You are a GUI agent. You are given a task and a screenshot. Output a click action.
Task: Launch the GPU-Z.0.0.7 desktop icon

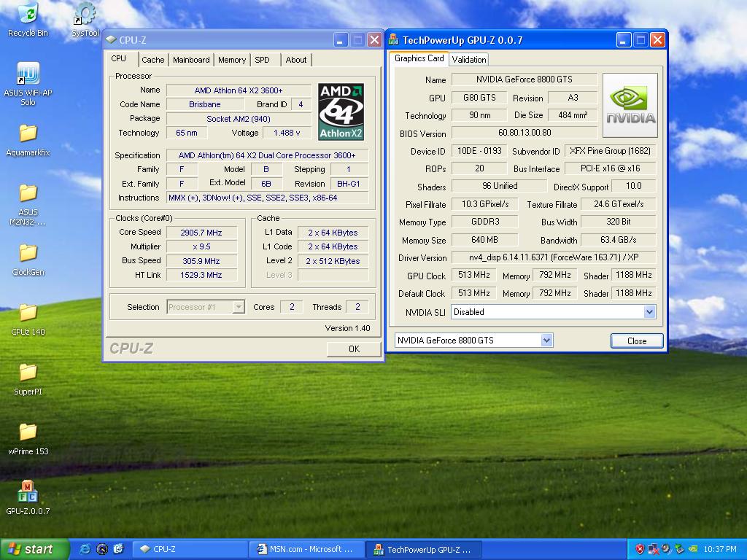coord(28,498)
